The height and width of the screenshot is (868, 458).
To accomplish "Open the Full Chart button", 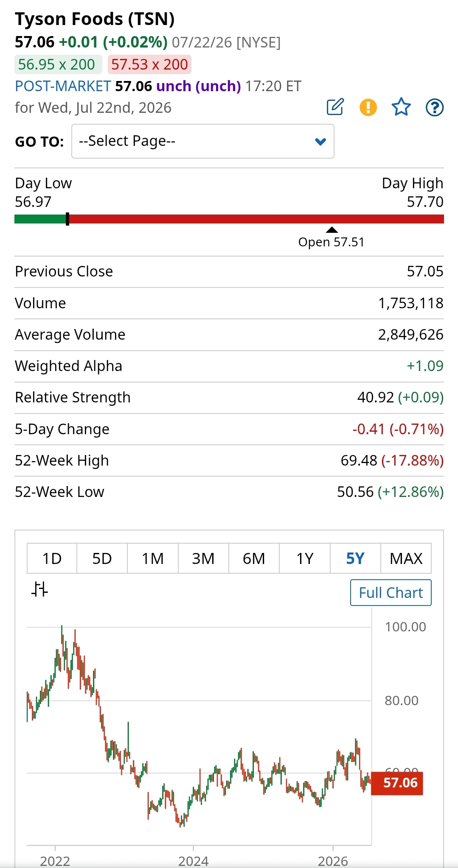I will tap(391, 592).
